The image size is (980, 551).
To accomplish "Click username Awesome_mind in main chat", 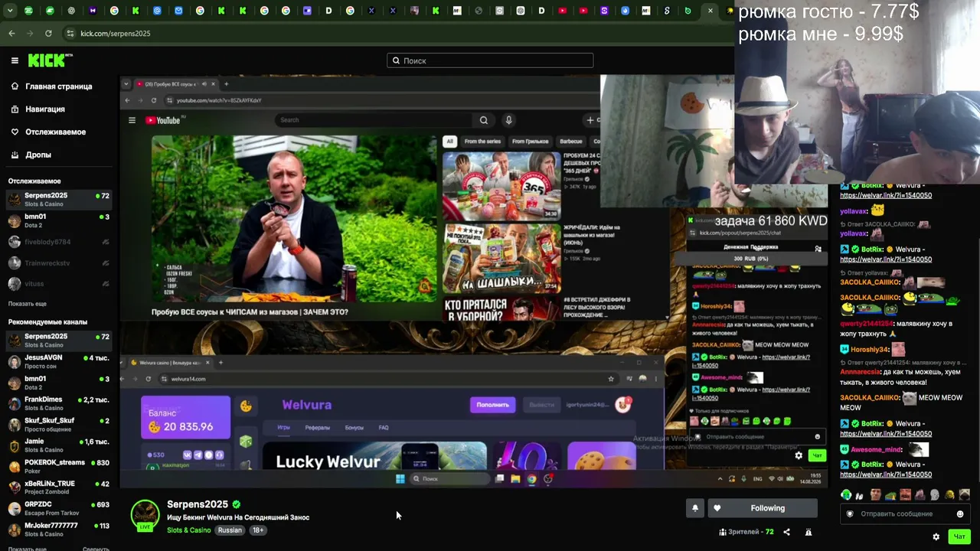I will tap(877, 450).
